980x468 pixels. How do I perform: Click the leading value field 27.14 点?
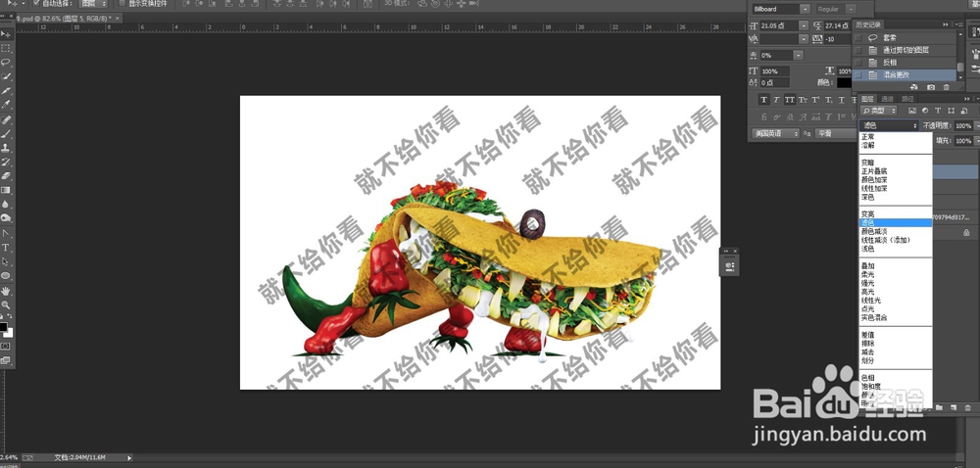point(839,25)
